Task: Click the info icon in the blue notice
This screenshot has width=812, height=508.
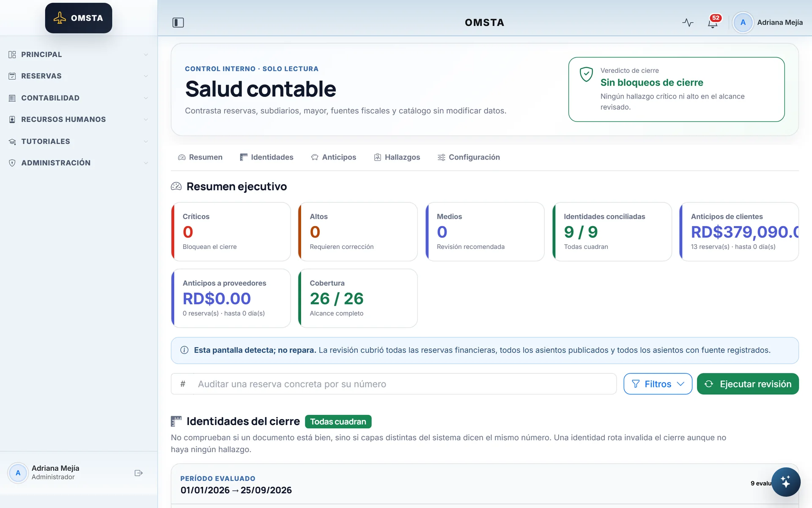Action: [x=184, y=350]
